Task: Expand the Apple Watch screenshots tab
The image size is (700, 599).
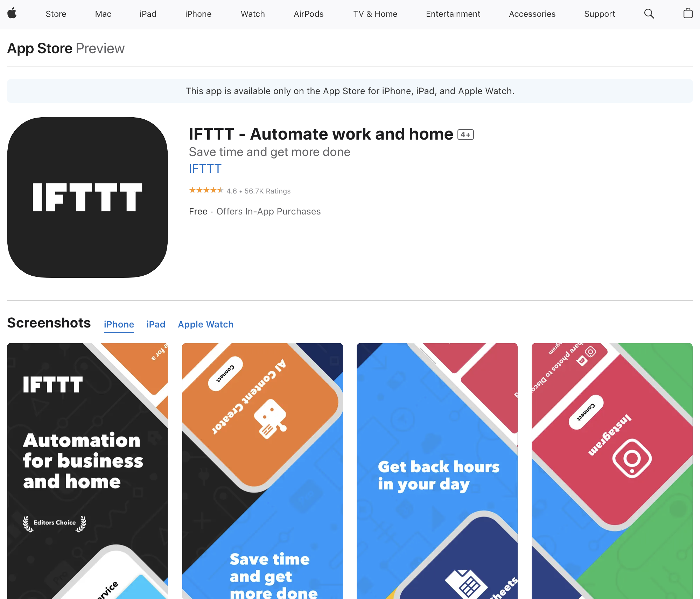Action: click(205, 324)
